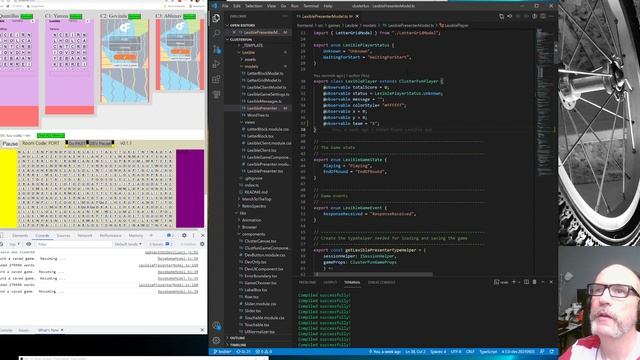640x360 pixels.
Task: Open DevTools kebab menu
Action: coord(193,236)
